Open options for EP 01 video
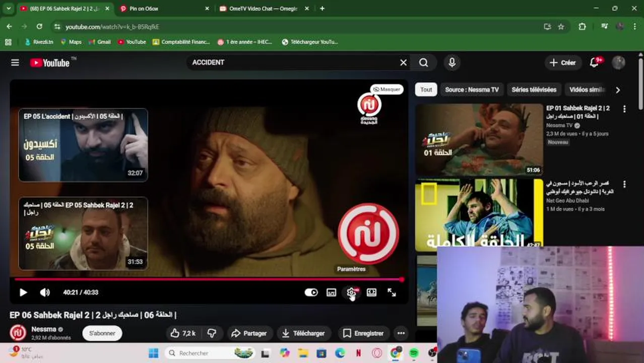 (624, 109)
